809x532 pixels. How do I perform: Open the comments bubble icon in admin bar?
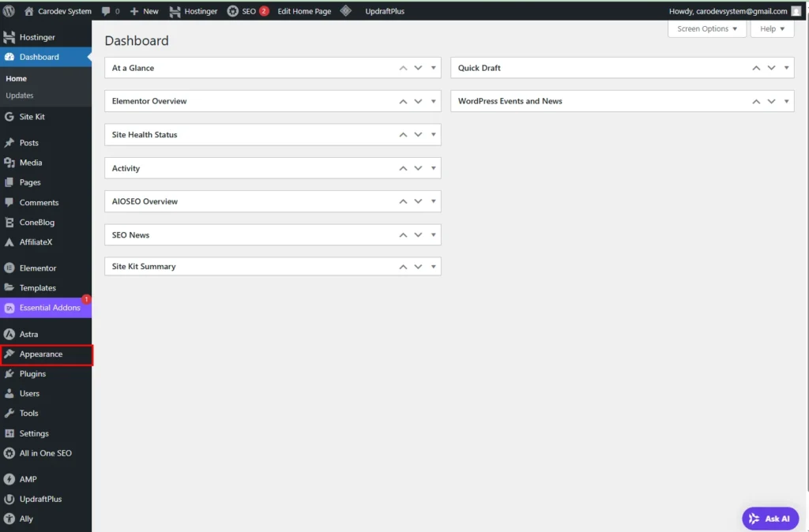106,11
